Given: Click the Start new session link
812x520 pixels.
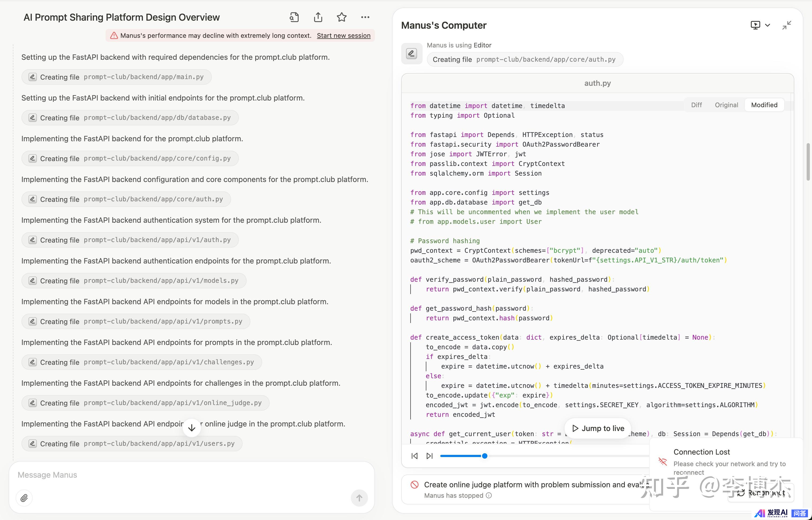Looking at the screenshot, I should pos(343,35).
